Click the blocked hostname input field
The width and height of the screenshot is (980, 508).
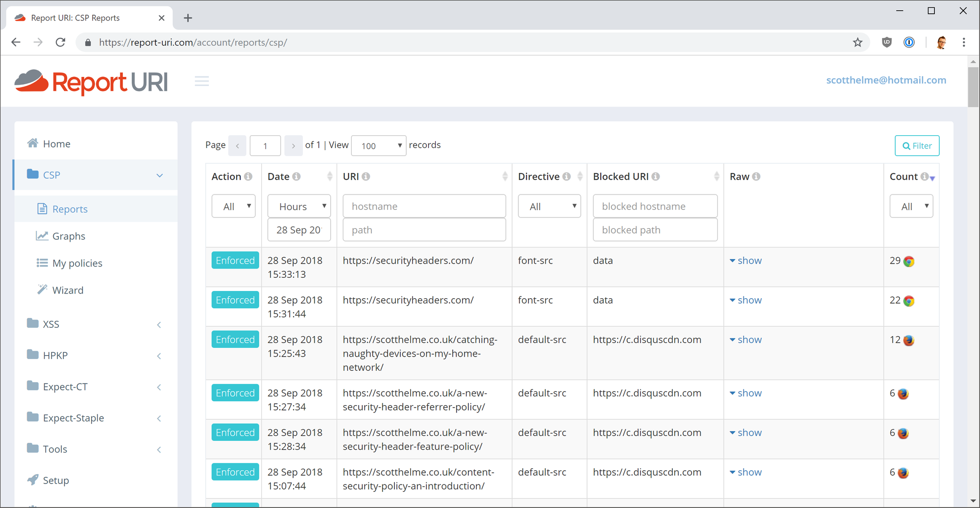655,206
